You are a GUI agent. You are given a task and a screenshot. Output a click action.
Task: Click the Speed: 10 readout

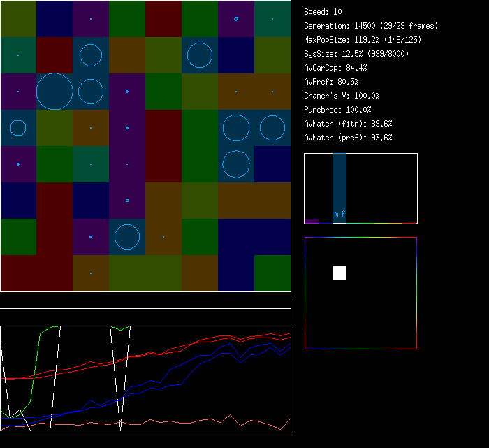click(x=323, y=12)
